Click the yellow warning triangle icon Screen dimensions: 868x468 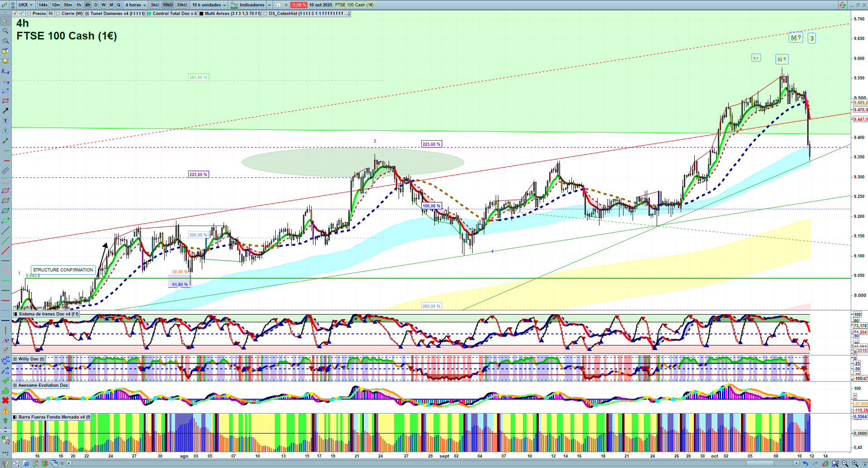coord(5,410)
